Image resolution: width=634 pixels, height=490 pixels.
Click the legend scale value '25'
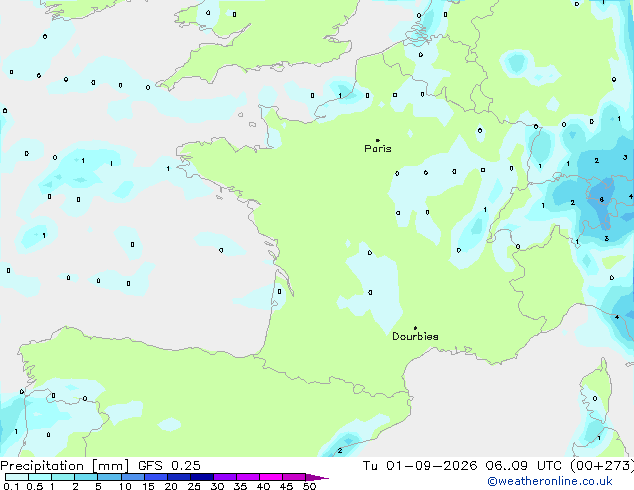(x=194, y=486)
